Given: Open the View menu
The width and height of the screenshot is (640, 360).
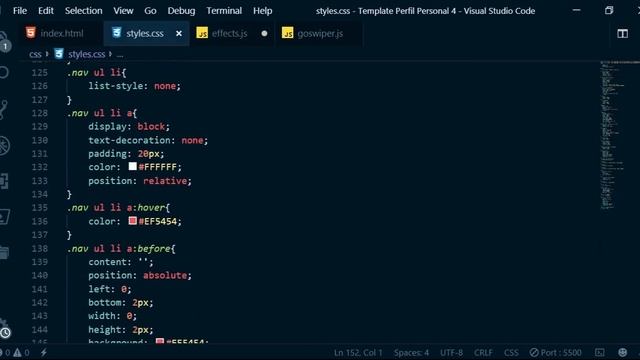Looking at the screenshot, I should tap(123, 11).
